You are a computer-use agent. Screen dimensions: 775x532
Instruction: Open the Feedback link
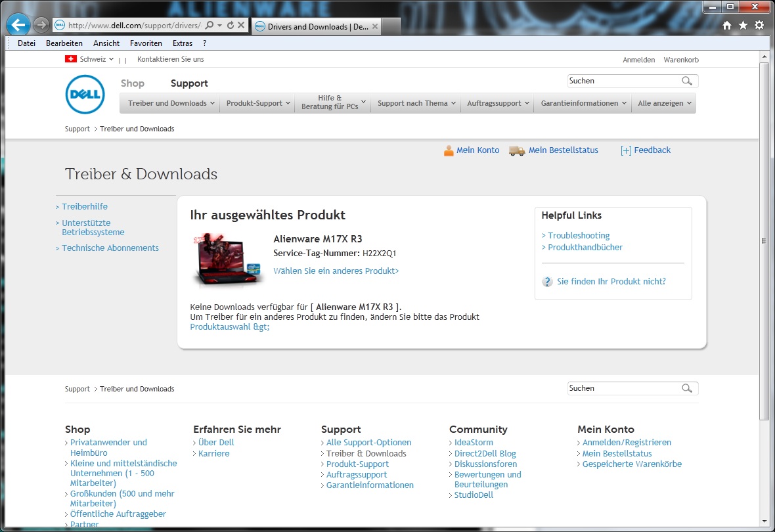tap(646, 150)
